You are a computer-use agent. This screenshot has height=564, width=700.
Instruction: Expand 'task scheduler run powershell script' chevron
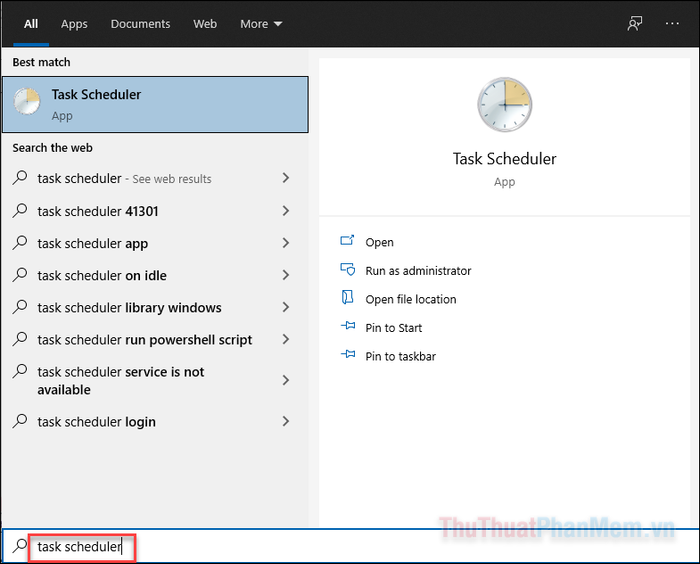point(286,339)
